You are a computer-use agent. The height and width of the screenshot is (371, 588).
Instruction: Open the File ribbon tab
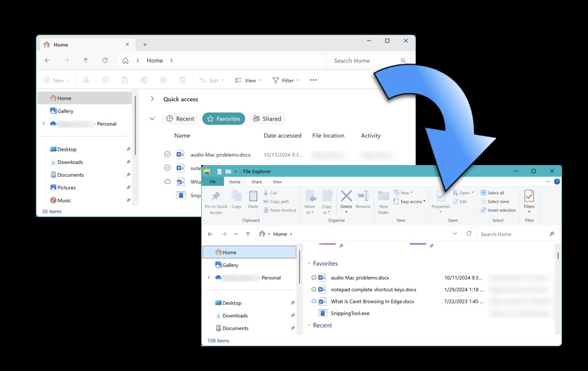coord(213,182)
